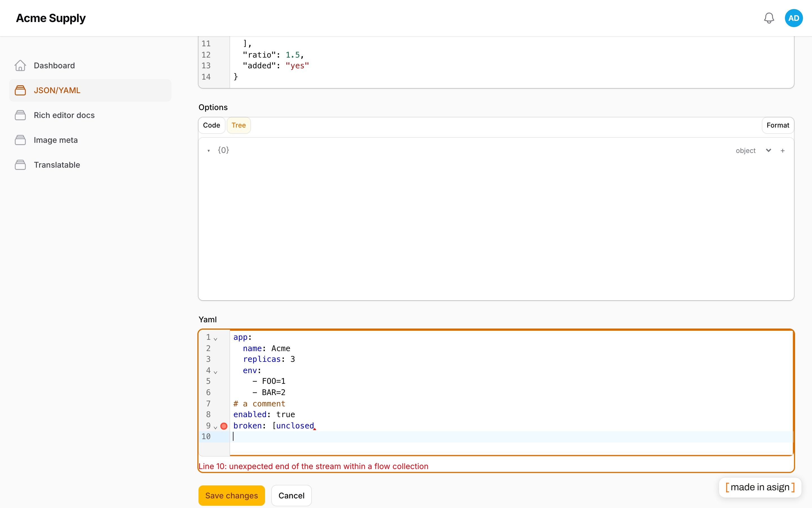Click the Rich editor docs icon
The height and width of the screenshot is (508, 812).
coord(20,115)
